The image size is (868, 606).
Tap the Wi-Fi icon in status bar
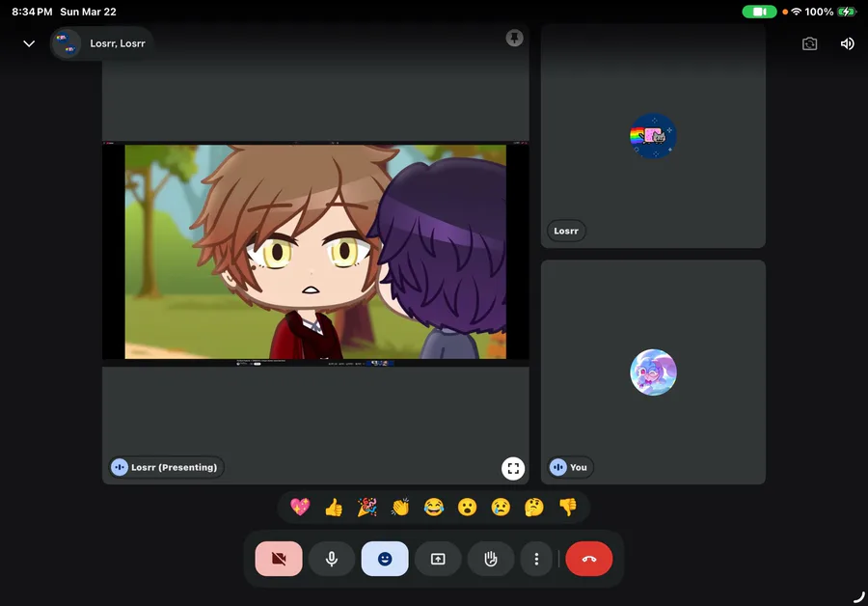(796, 11)
